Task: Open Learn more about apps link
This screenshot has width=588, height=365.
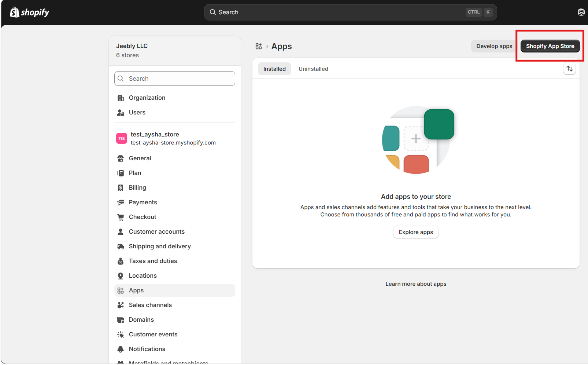Action: pos(416,284)
